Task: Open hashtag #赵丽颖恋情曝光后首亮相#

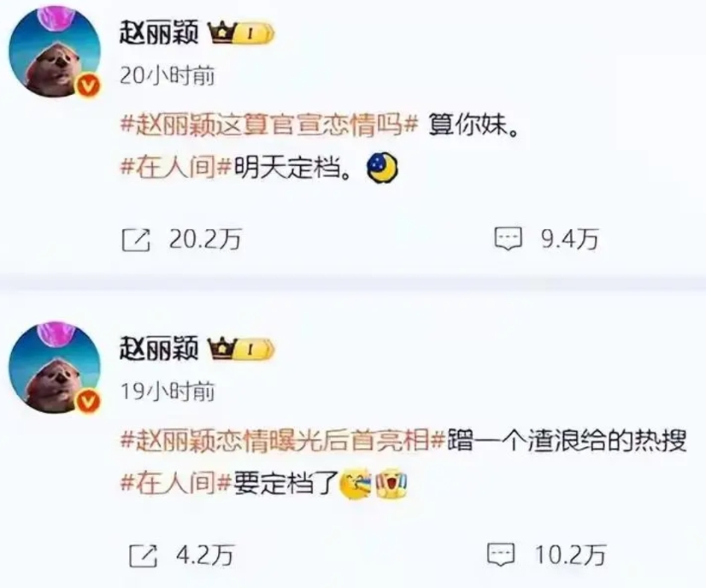Action: pos(283,440)
